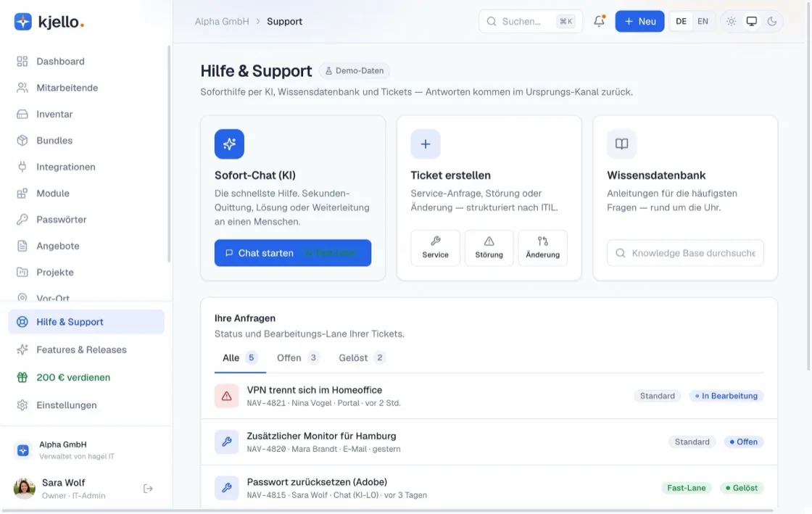Viewport: 812px width, 514px height.
Task: Open Projekte sidebar icon
Action: click(22, 273)
